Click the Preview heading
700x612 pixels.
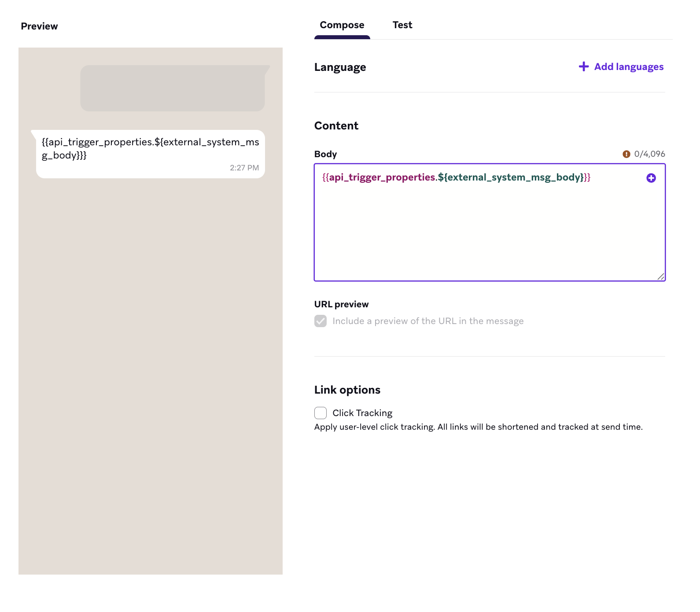(x=39, y=26)
